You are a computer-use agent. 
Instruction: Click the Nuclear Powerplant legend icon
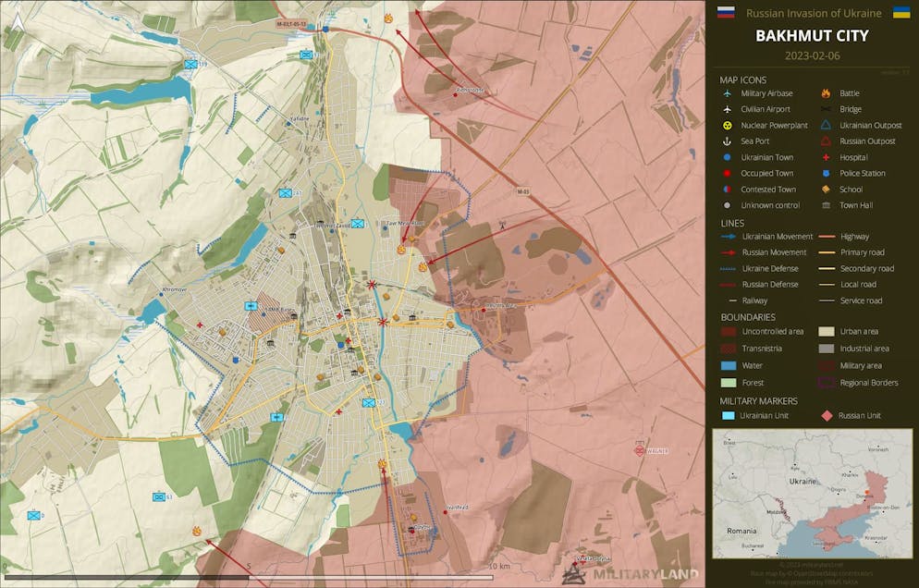728,126
